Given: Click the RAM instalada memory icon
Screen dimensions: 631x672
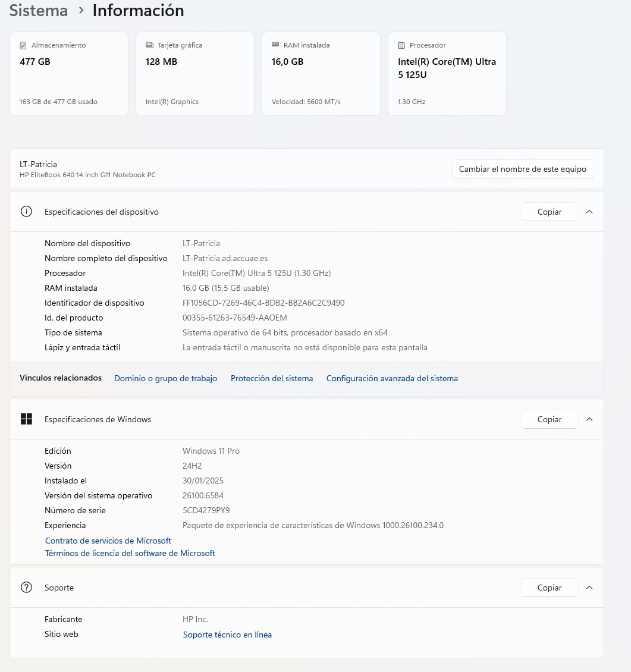Looking at the screenshot, I should (275, 45).
